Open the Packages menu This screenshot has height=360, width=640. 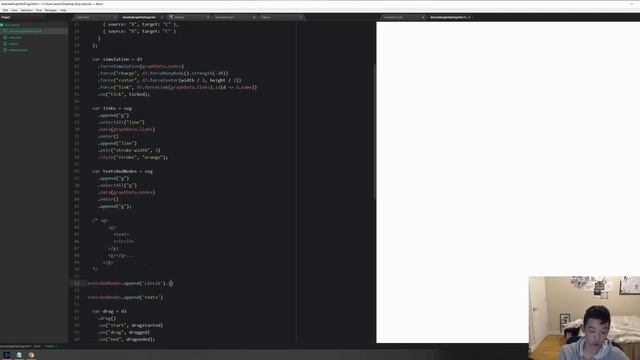(51, 10)
